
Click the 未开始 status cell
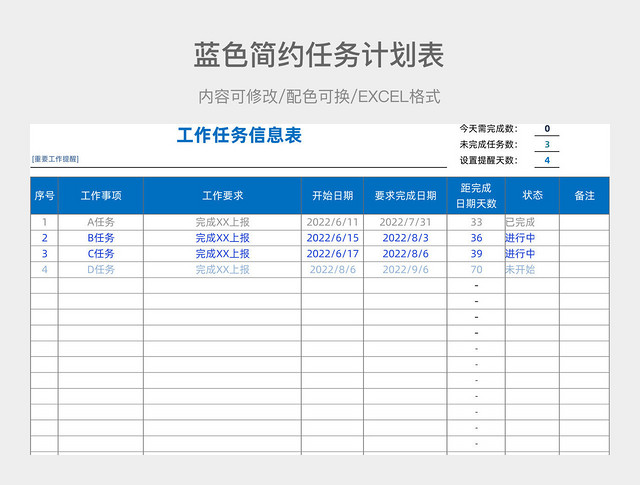[x=532, y=269]
